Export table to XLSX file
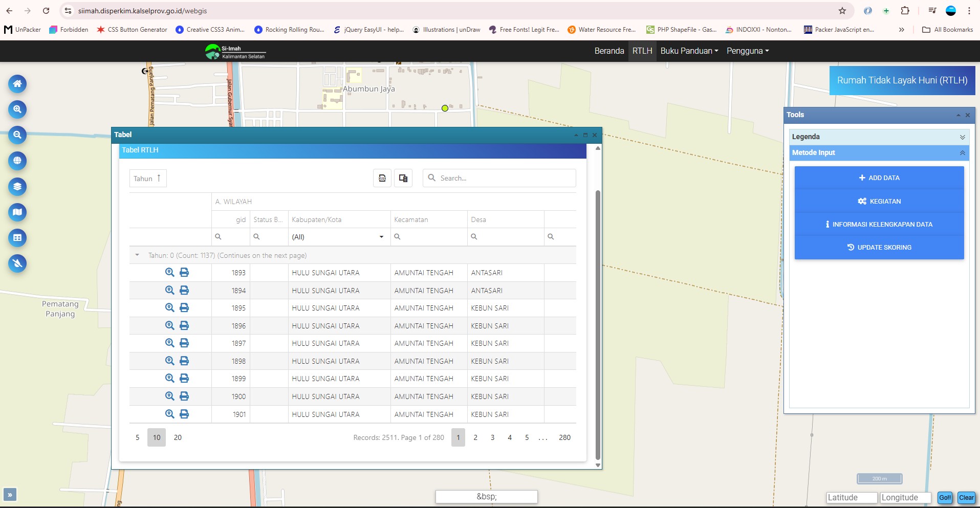This screenshot has height=508, width=980. pos(382,178)
